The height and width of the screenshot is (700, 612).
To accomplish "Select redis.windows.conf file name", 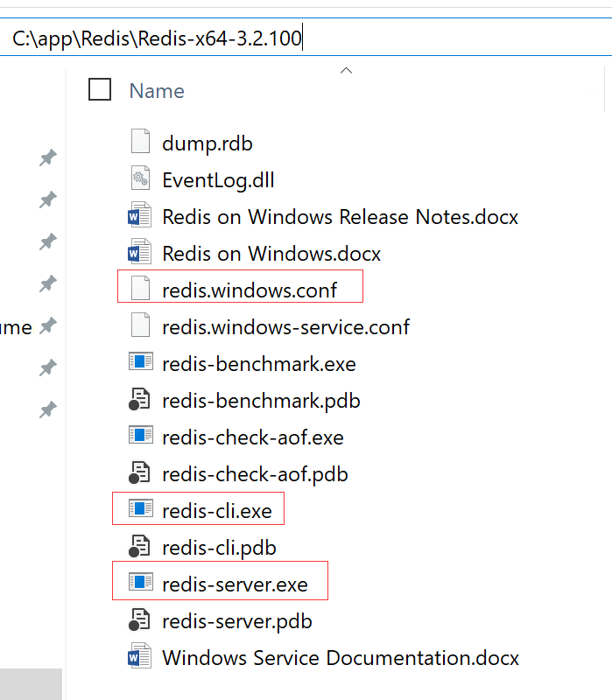I will coord(250,290).
